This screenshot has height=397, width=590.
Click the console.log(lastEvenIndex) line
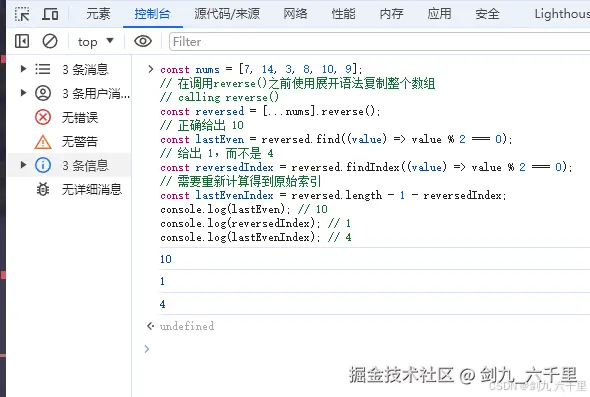point(256,237)
